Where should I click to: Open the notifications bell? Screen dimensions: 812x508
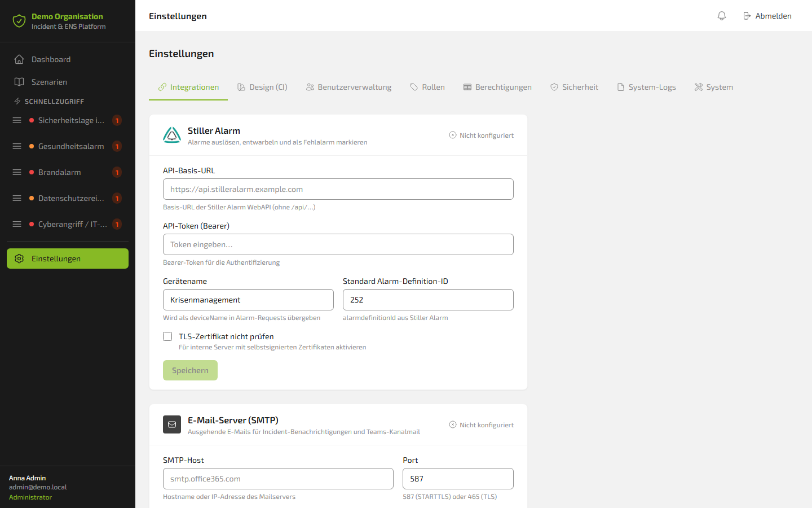[x=722, y=16]
